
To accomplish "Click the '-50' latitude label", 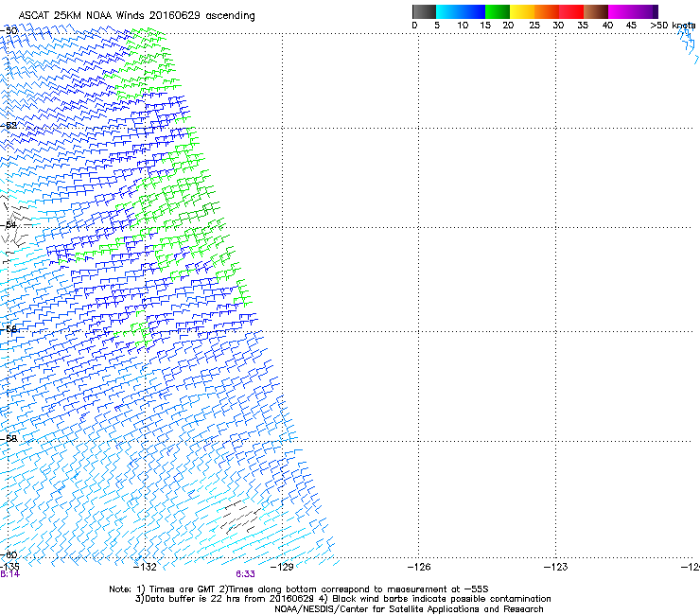I will pos(9,31).
